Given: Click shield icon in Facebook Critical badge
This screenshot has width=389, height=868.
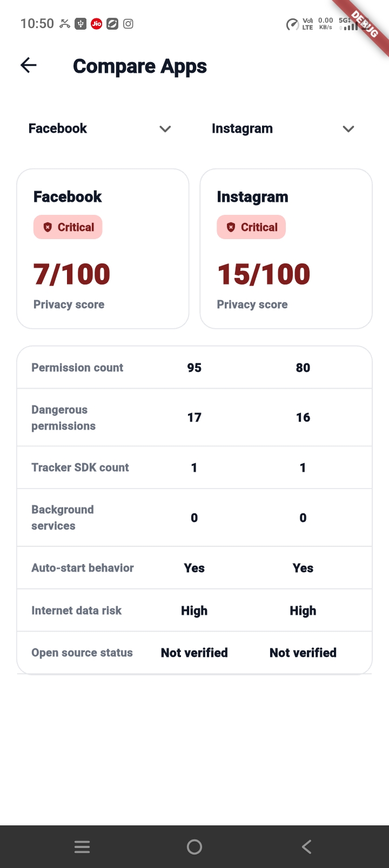Looking at the screenshot, I should pyautogui.click(x=48, y=227).
